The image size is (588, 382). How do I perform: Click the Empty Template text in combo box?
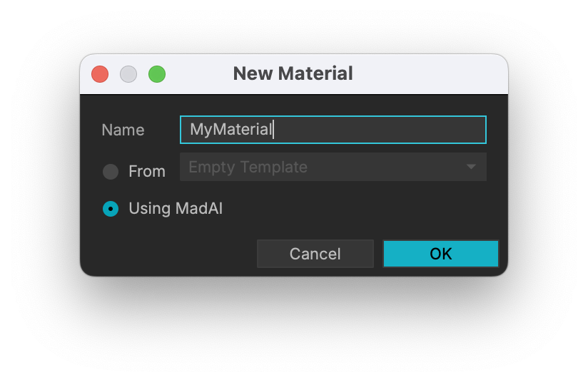(x=248, y=167)
